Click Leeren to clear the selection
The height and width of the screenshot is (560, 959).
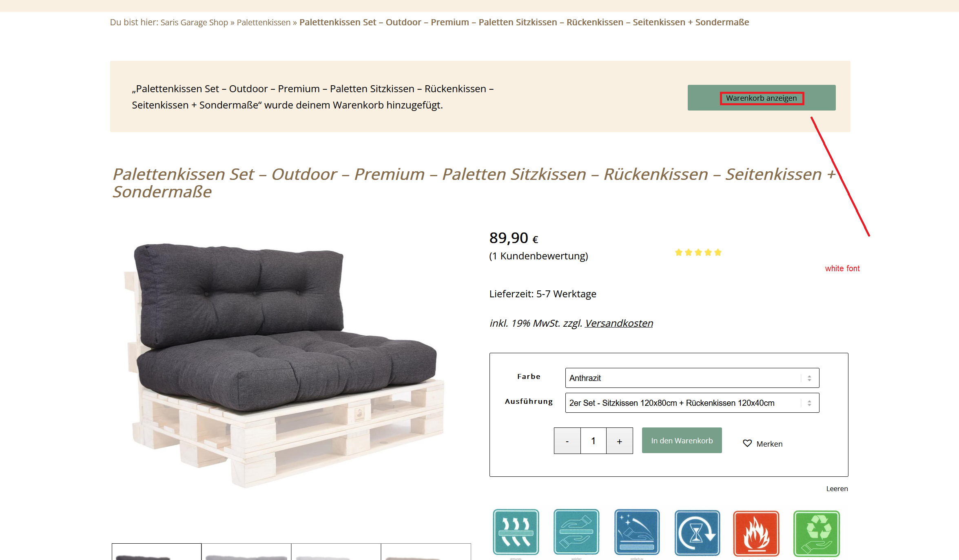pos(837,489)
